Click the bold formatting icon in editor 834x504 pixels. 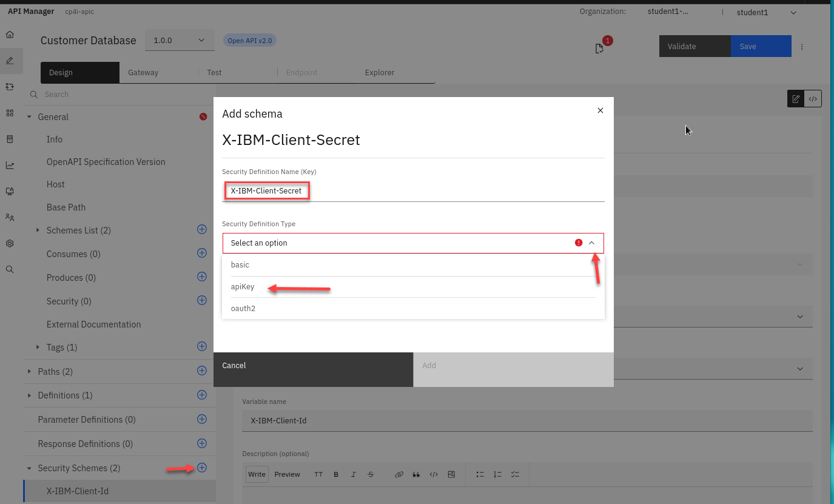tap(336, 474)
